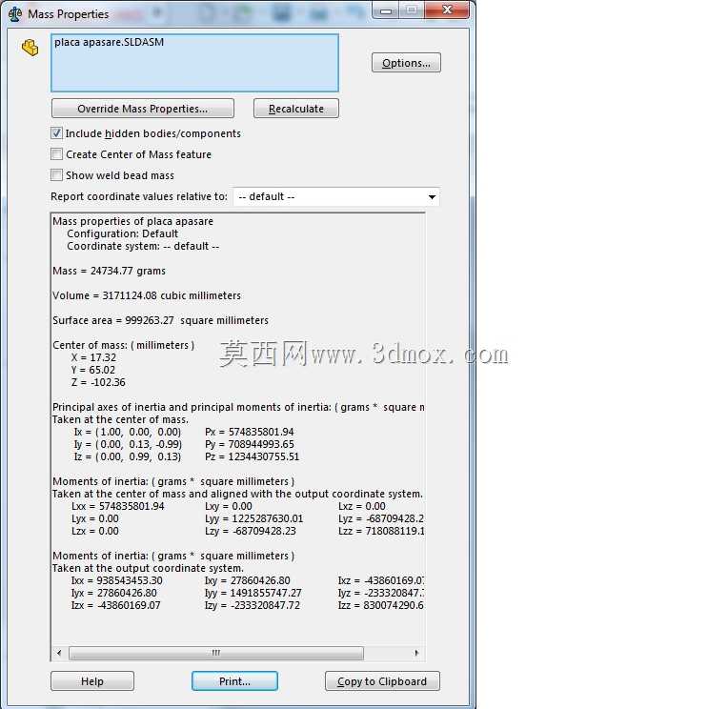Click the 'Z = -102.36' center of mass value
Screen dimensions: 728x709
point(98,382)
